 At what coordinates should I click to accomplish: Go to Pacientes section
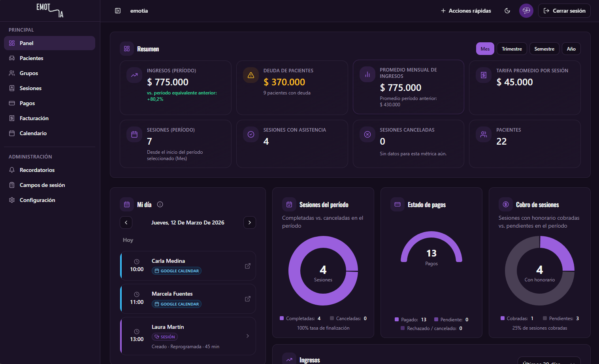point(49,58)
